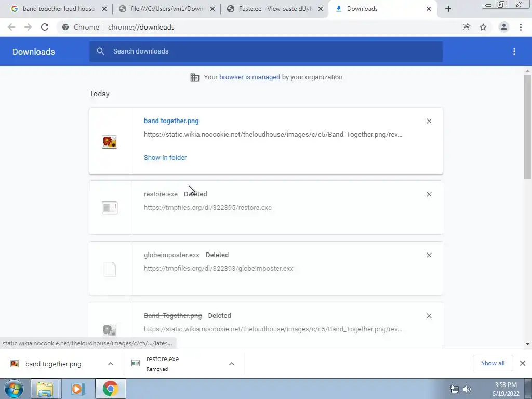Open the band together.png file link
This screenshot has width=532, height=399.
(171, 121)
